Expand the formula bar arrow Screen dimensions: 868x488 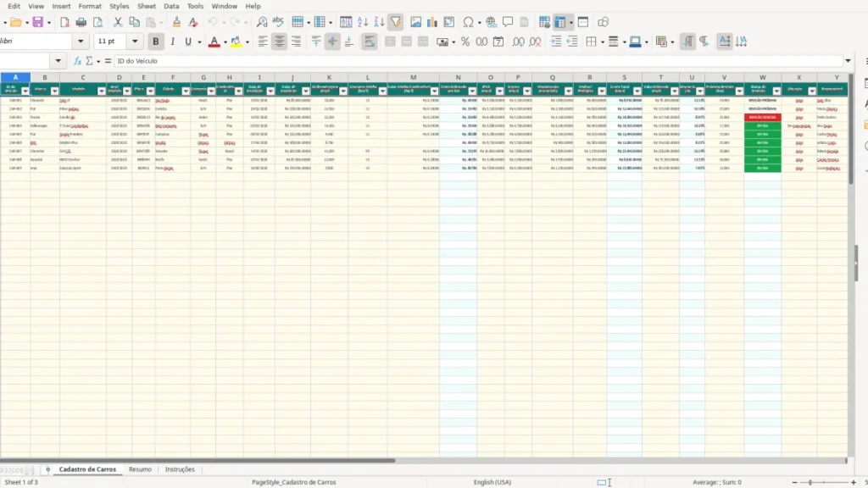click(848, 61)
